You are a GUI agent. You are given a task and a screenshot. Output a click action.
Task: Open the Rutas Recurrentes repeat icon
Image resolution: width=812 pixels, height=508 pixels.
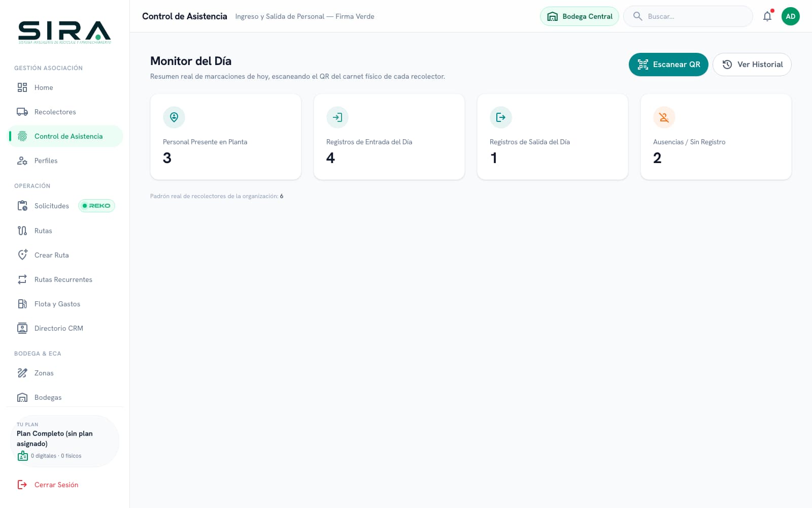coord(22,279)
